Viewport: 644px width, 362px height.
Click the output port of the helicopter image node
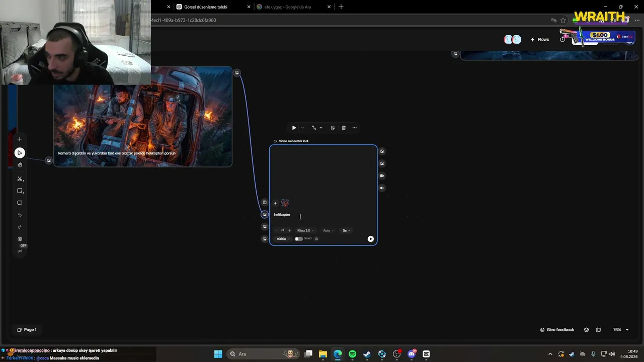click(237, 73)
